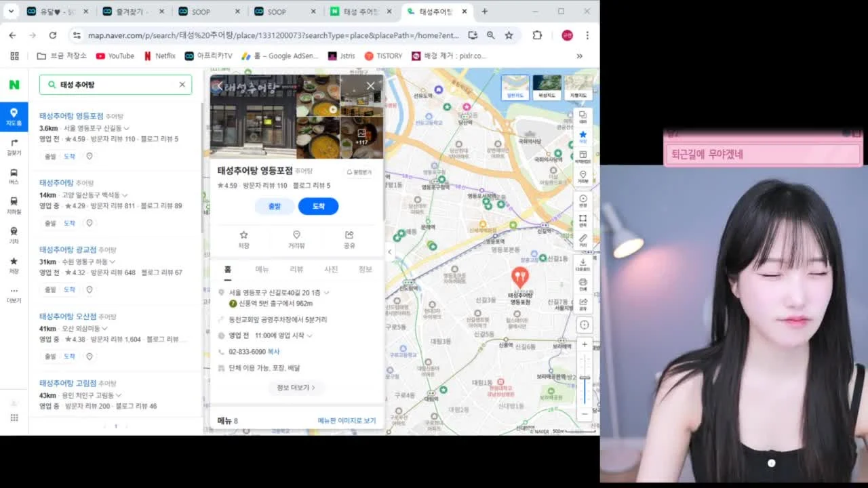Set place as 도착 in detail panel
Viewport: 868px width, 488px height.
[319, 206]
